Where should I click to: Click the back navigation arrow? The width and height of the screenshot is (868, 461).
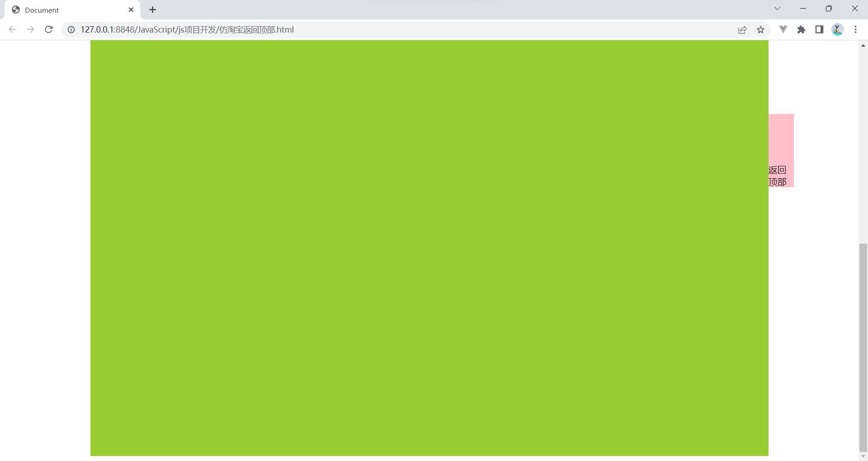[x=12, y=29]
